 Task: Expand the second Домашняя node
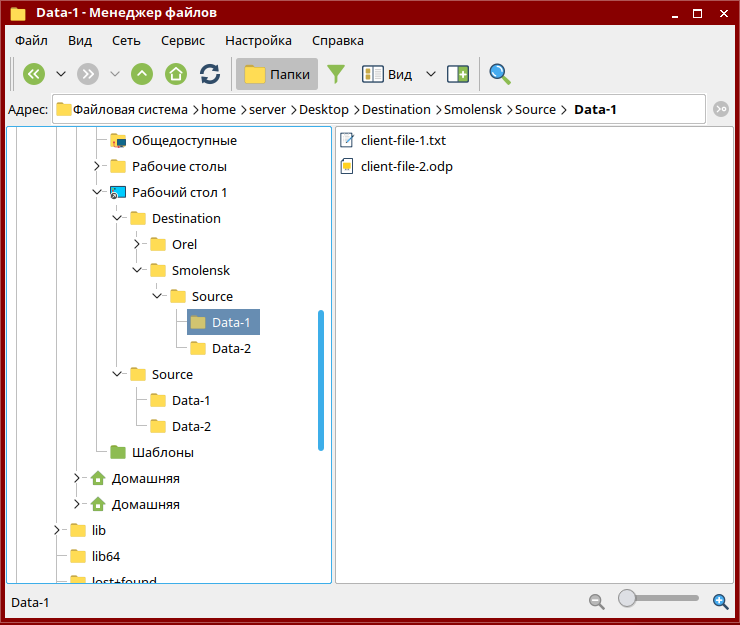pyautogui.click(x=77, y=504)
